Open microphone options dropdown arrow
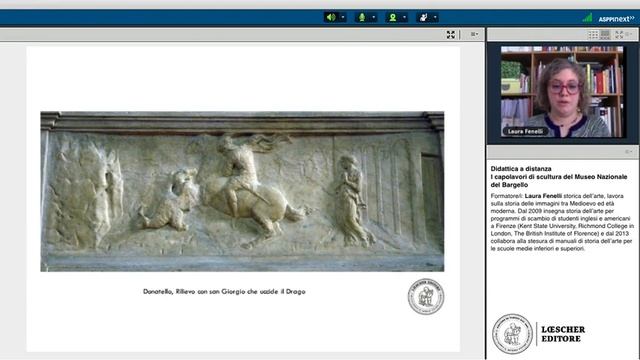 pos(373,17)
